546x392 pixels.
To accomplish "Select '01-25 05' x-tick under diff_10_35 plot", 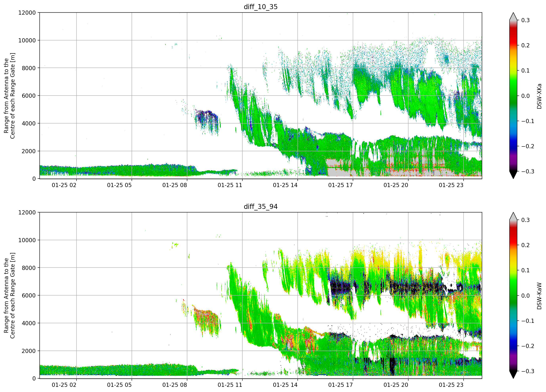I will (x=120, y=185).
